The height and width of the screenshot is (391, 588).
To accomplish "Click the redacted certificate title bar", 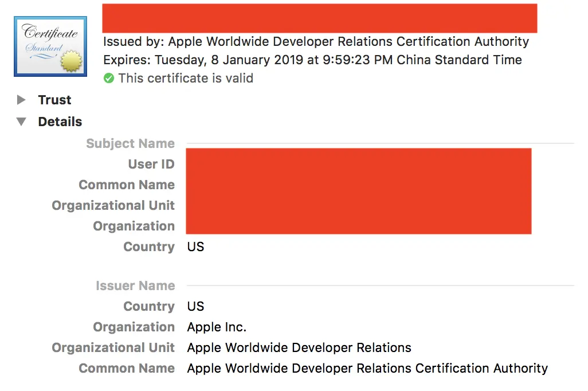I will 319,18.
